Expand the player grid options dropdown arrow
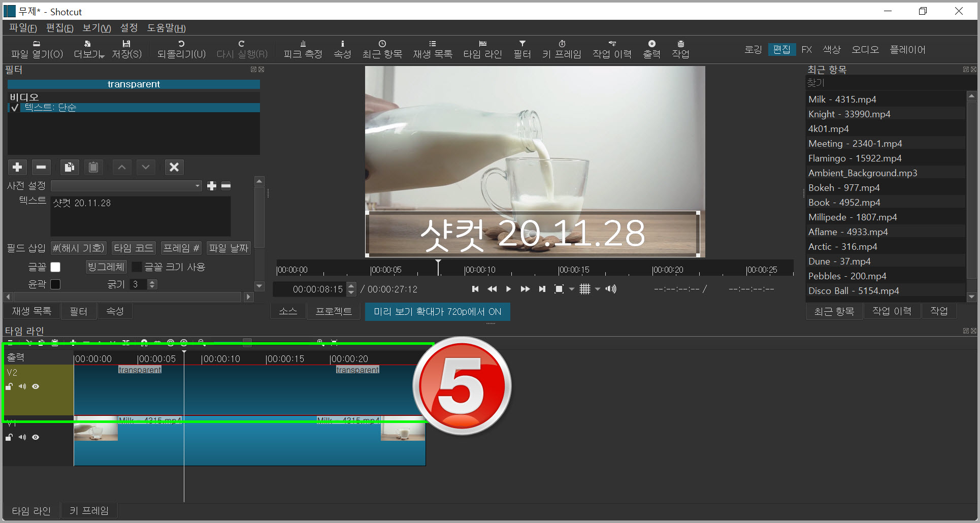Screen dimensions: 980x523 click(598, 289)
